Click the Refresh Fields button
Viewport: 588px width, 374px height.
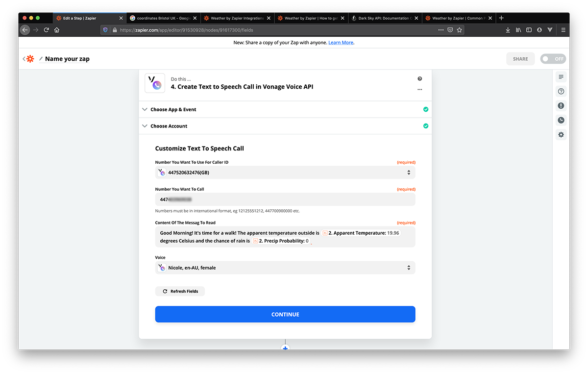click(180, 291)
